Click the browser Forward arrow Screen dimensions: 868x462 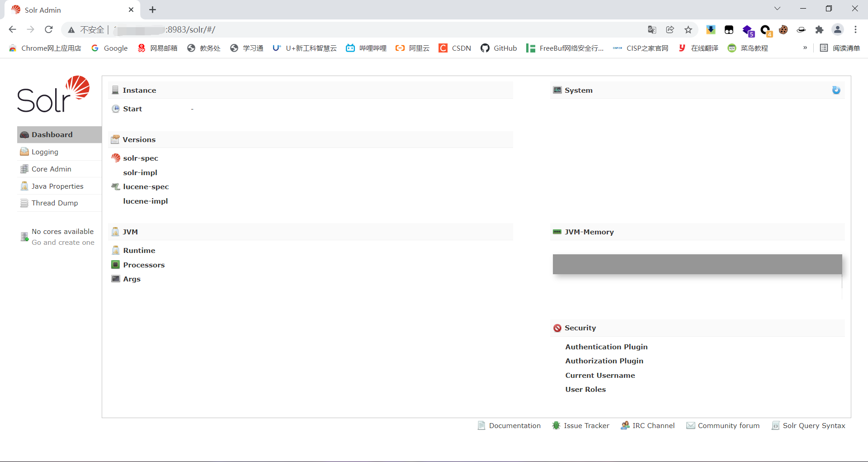tap(30, 29)
